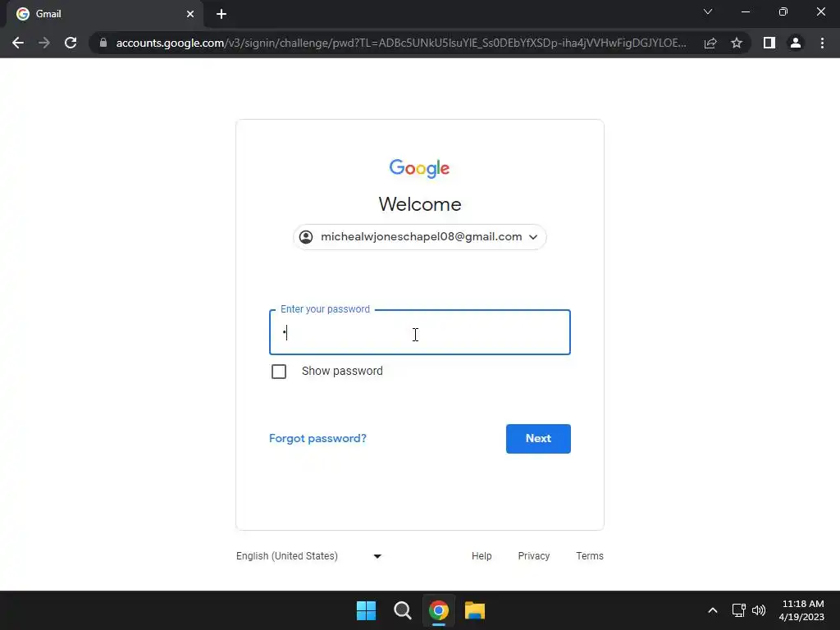Viewport: 840px width, 630px height.
Task: Select the Gmail tab
Action: pos(105,14)
